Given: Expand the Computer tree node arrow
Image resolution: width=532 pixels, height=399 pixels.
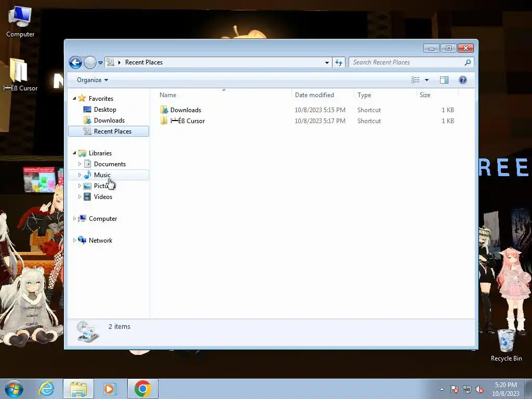Looking at the screenshot, I should pyautogui.click(x=74, y=219).
